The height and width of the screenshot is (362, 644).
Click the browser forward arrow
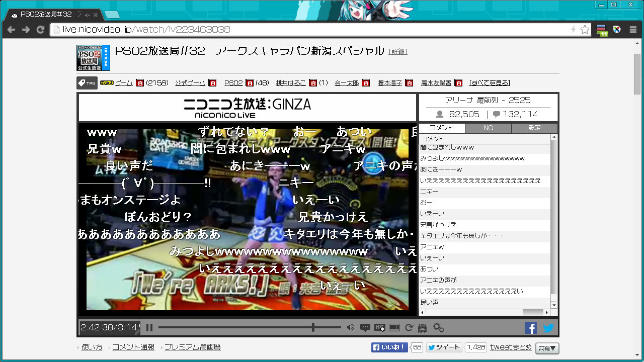(x=26, y=30)
